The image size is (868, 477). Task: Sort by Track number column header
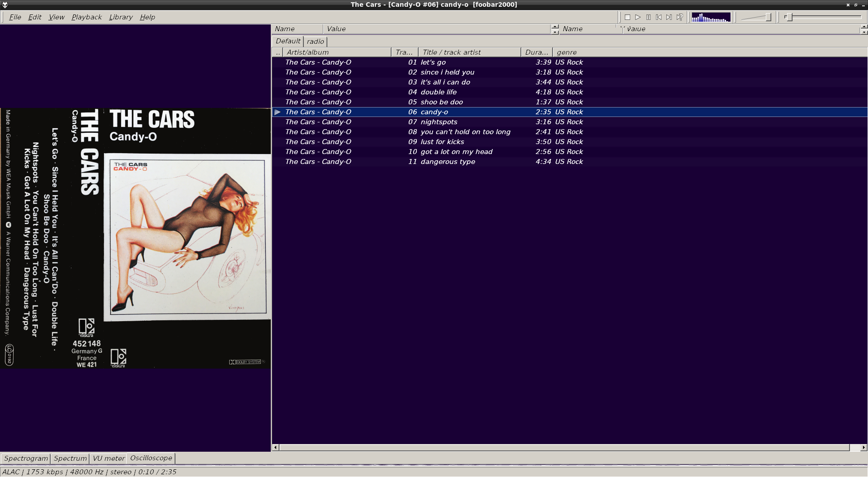(405, 52)
